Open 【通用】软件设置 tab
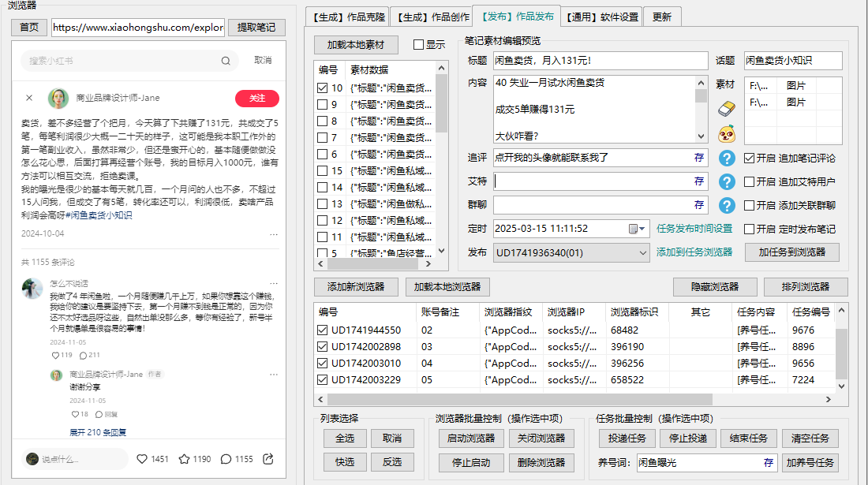The height and width of the screenshot is (485, 868). click(x=602, y=17)
